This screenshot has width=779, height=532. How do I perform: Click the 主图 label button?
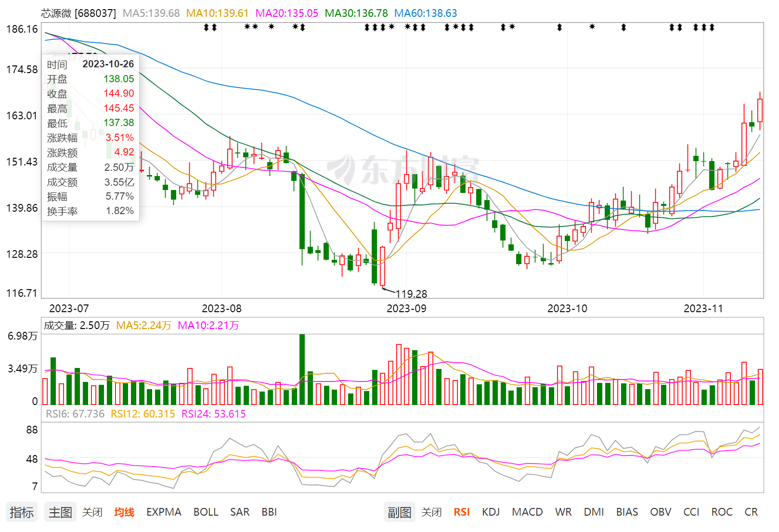[60, 512]
